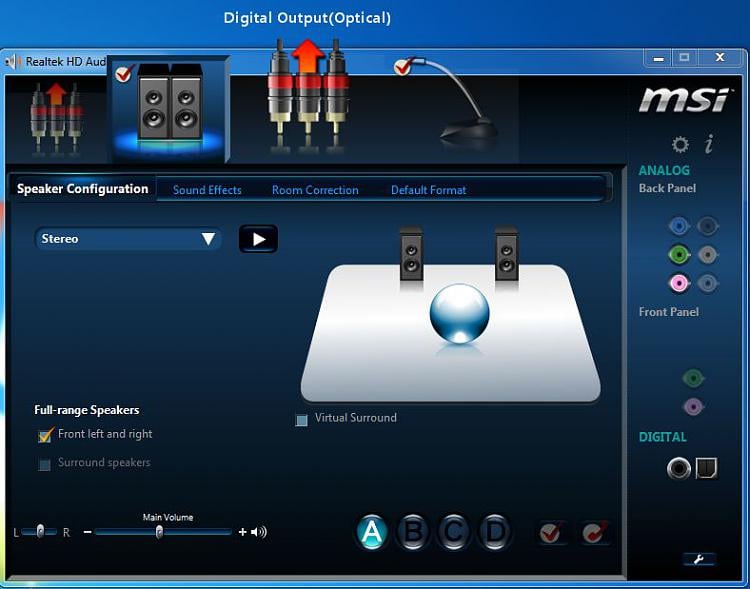The width and height of the screenshot is (750, 589).
Task: Click the green front panel jack
Action: pos(693,378)
